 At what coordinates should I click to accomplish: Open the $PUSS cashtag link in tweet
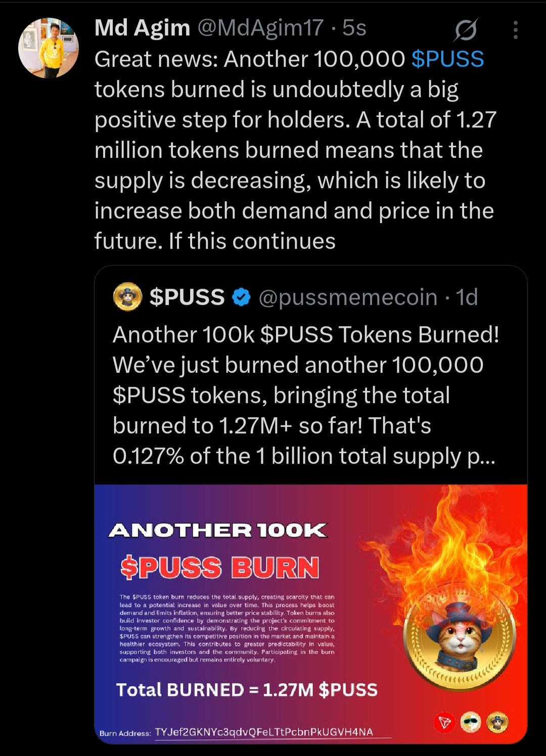coord(447,59)
